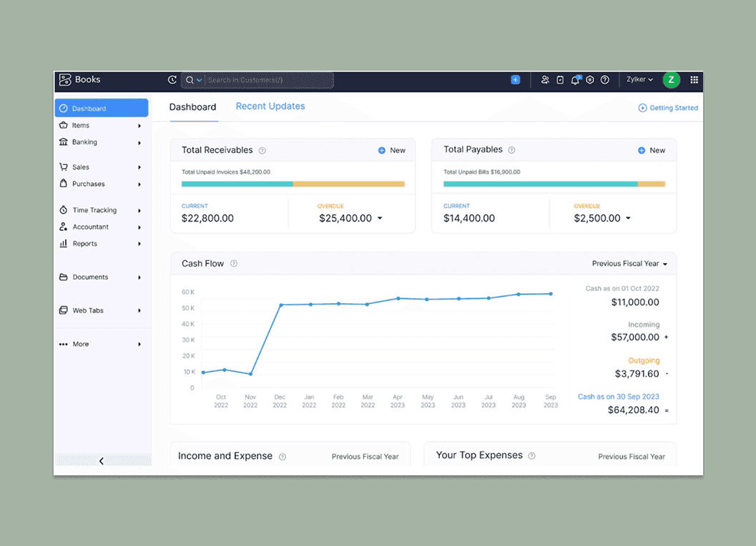Viewport: 756px width, 546px height.
Task: Click the Time Tracking icon
Action: pos(64,209)
